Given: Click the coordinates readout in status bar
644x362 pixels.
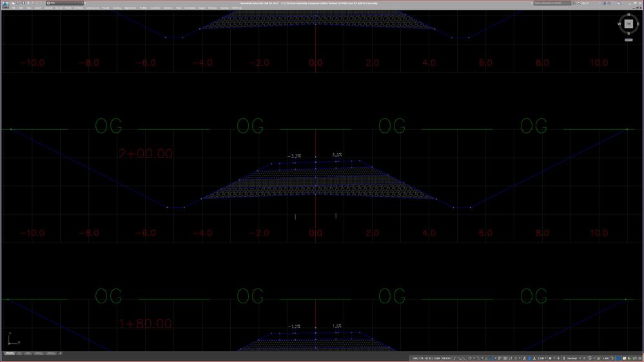Looking at the screenshot, I should coord(426,358).
